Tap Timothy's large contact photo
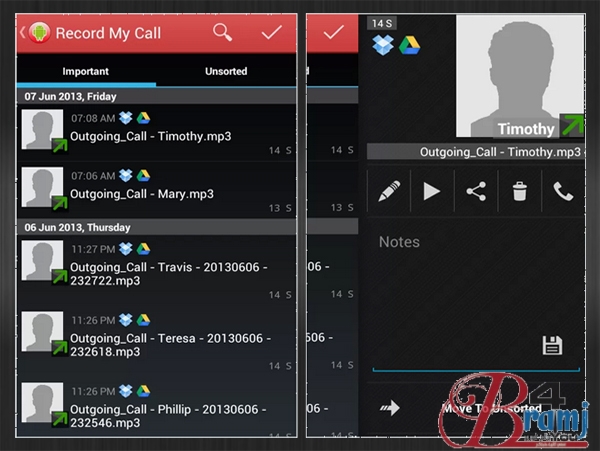This screenshot has height=451, width=600. point(520,76)
